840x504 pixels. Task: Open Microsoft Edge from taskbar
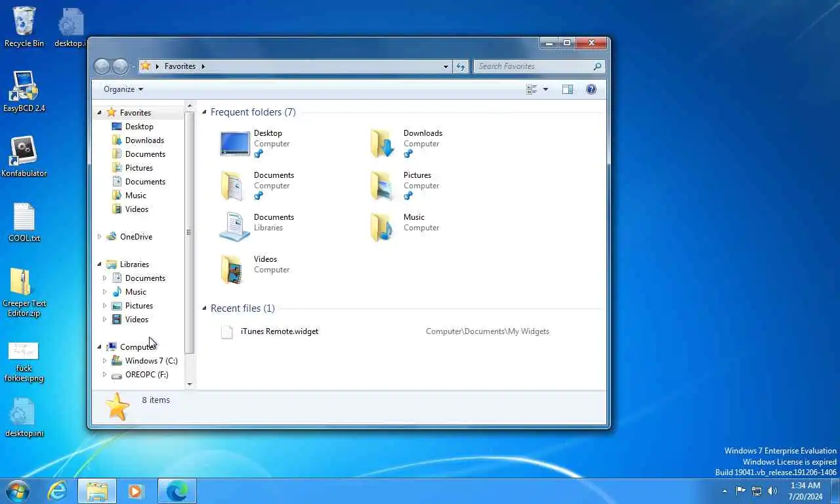pos(177,491)
